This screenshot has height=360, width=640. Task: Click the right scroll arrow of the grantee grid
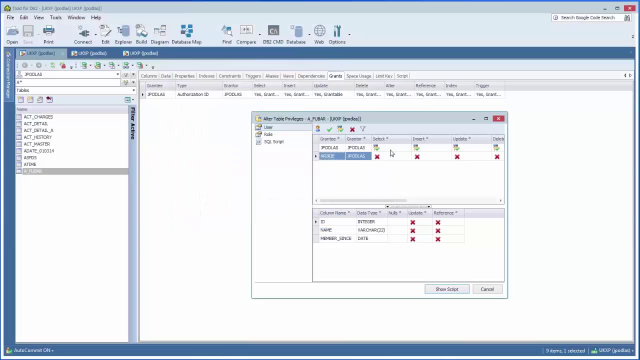click(501, 200)
